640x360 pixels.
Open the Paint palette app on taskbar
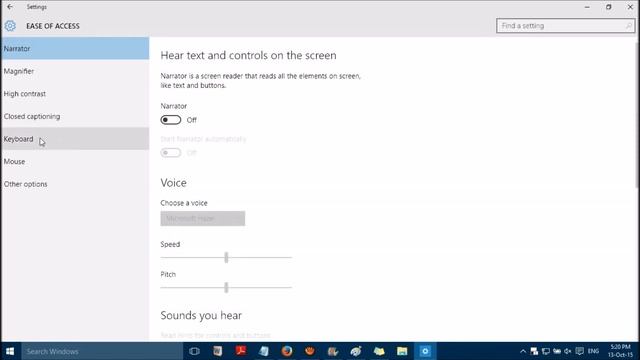coord(356,351)
